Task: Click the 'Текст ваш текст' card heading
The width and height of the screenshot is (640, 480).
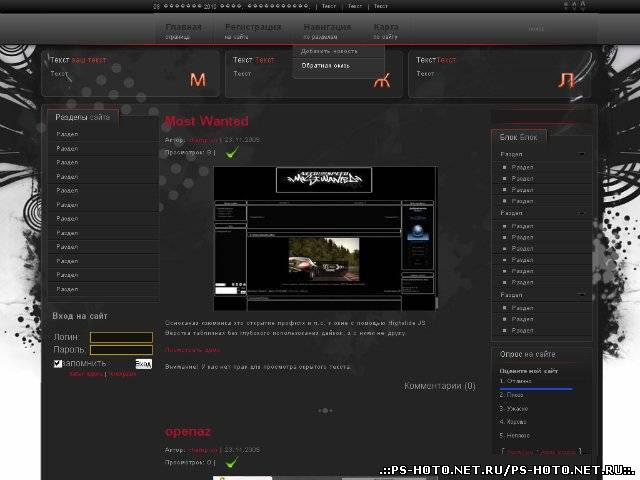Action: coord(78,60)
